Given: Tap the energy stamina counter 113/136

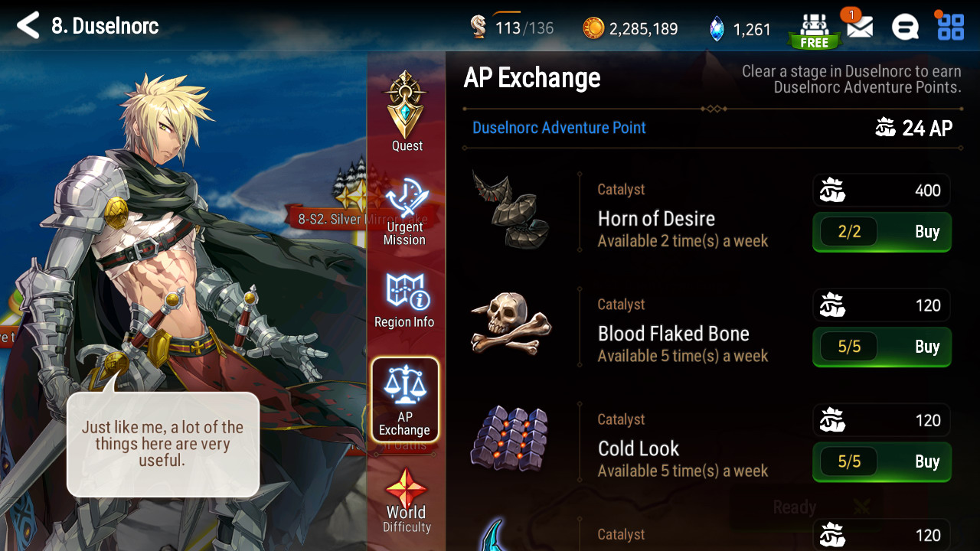Looking at the screenshot, I should pos(511,28).
